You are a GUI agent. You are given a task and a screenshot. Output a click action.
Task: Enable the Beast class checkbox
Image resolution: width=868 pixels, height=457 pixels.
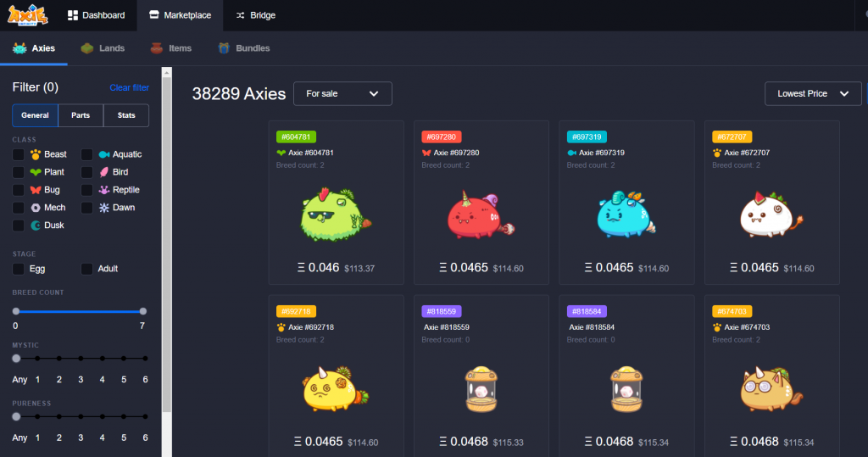click(19, 154)
